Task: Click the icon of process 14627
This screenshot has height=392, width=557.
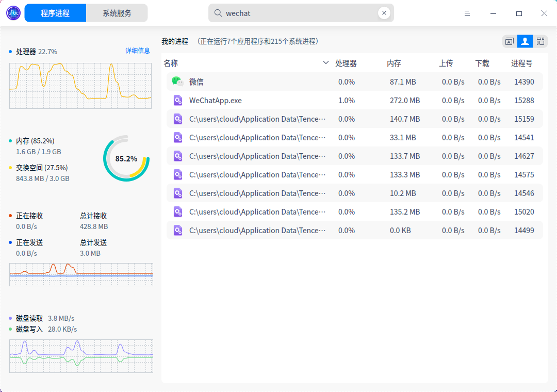Action: [x=178, y=156]
